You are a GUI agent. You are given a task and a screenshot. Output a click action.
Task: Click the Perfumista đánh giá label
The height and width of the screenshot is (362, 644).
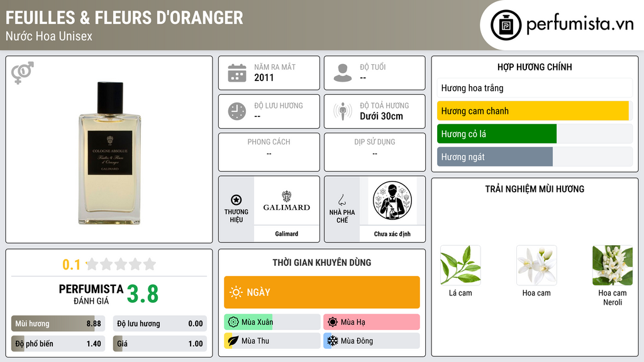click(91, 294)
